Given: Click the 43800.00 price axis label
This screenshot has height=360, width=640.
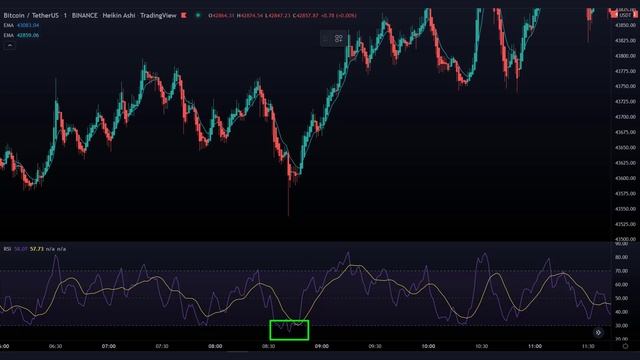Looking at the screenshot, I should coord(625,56).
